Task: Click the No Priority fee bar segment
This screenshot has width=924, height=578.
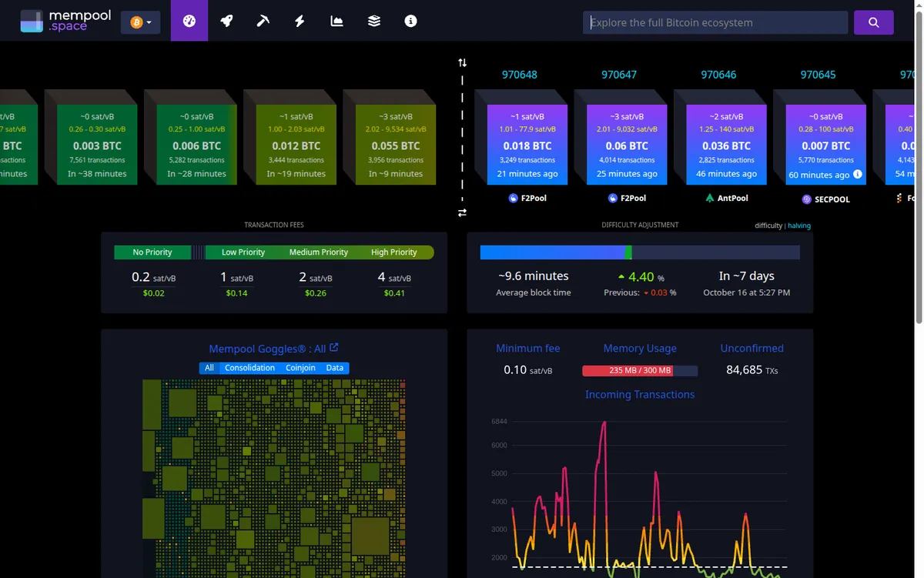Action: [x=152, y=252]
